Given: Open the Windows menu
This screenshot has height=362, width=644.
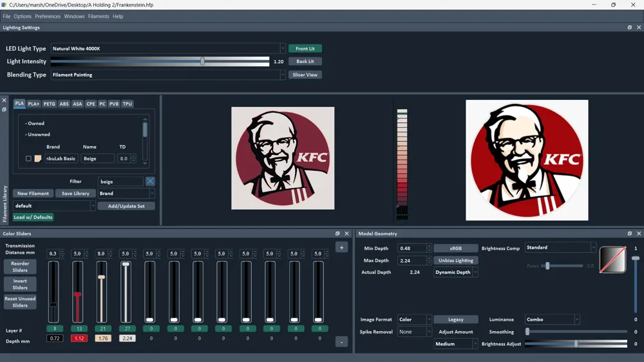Looking at the screenshot, I should point(74,17).
